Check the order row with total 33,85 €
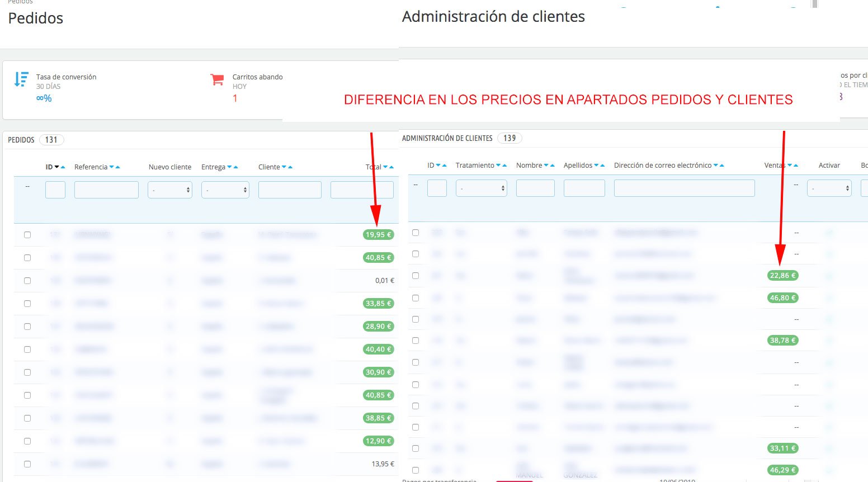The image size is (868, 482). point(27,304)
